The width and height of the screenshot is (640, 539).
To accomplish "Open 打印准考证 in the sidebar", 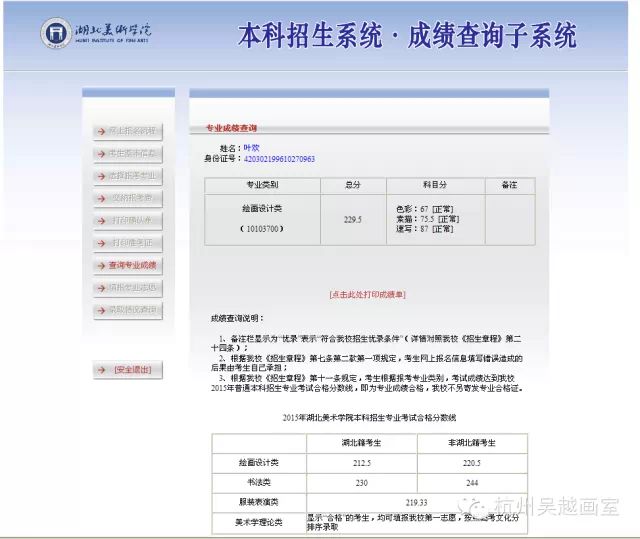I will (x=128, y=243).
